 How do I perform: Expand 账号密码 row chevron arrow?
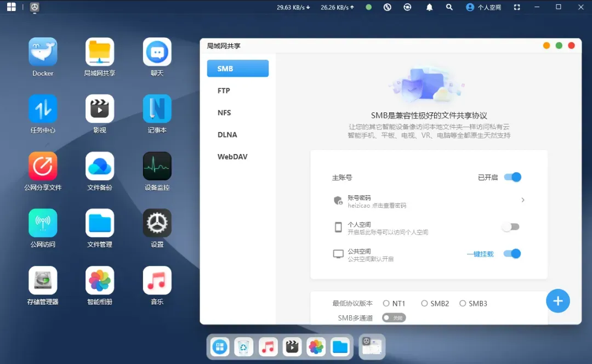[522, 201]
